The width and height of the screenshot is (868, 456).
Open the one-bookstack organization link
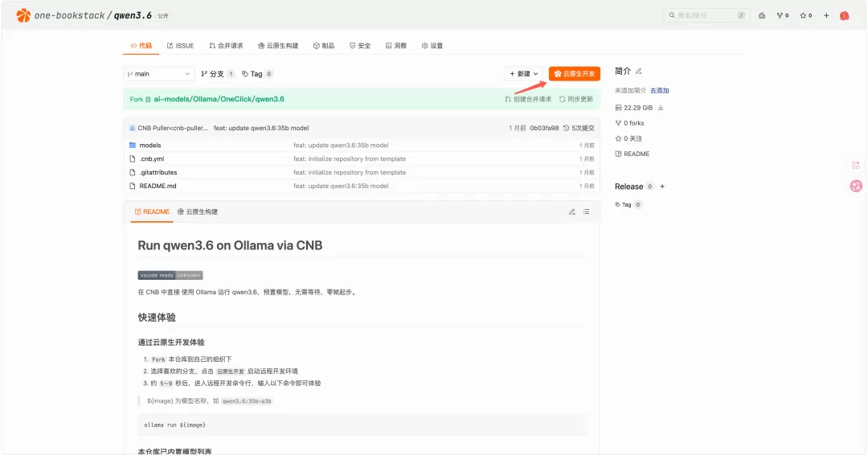(x=69, y=15)
